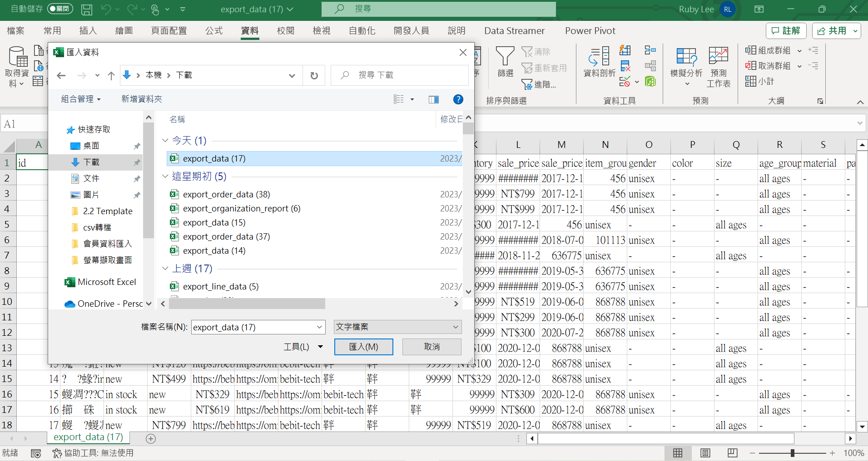Image resolution: width=868 pixels, height=461 pixels.
Task: Click Up one level arrow in dialog
Action: click(111, 75)
